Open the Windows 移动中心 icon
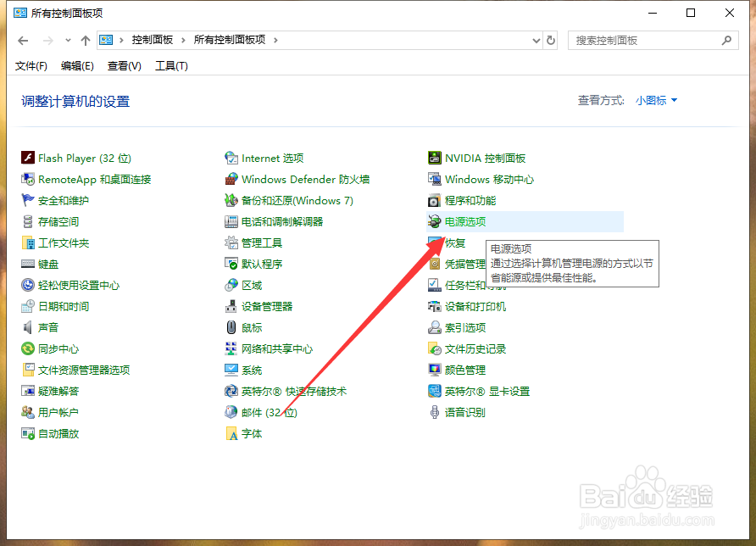 (x=435, y=179)
